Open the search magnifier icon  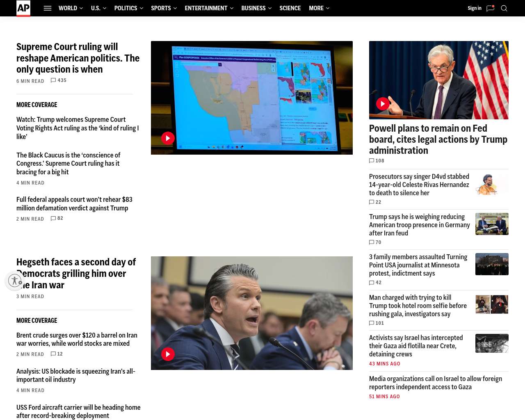(x=504, y=8)
